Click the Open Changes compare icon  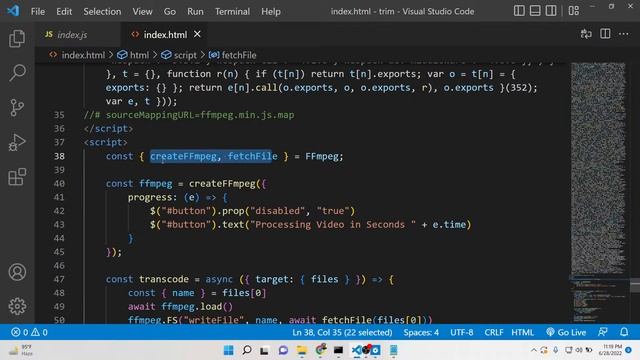click(x=586, y=34)
